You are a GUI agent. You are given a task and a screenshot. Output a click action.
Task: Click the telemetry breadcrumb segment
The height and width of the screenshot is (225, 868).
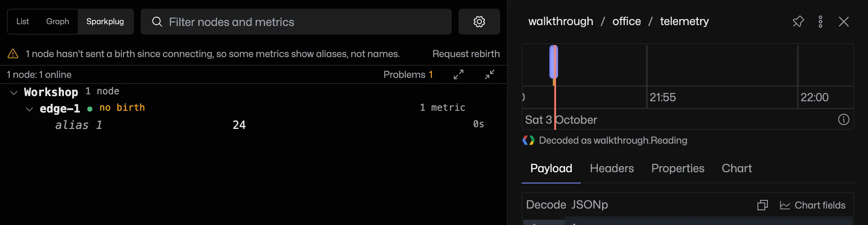click(684, 21)
